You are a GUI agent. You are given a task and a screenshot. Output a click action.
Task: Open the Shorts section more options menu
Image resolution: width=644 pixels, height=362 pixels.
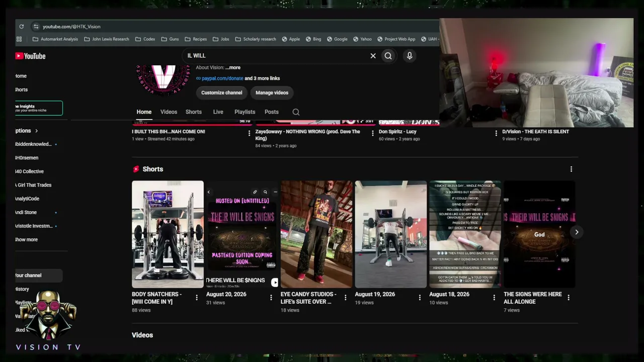point(571,169)
